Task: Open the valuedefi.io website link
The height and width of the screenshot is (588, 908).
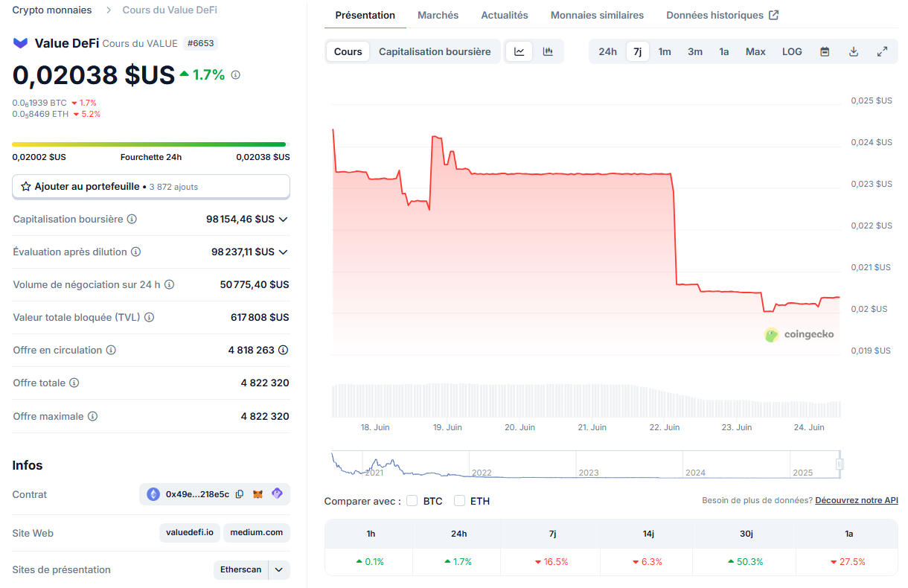Action: 190,533
